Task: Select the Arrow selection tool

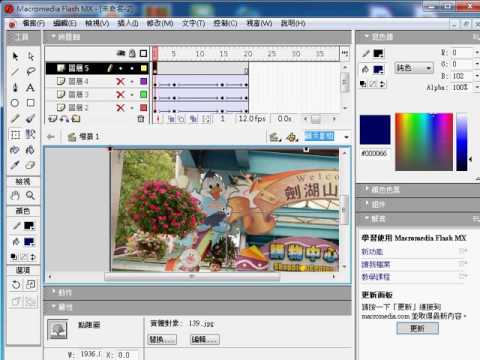Action: [x=15, y=56]
